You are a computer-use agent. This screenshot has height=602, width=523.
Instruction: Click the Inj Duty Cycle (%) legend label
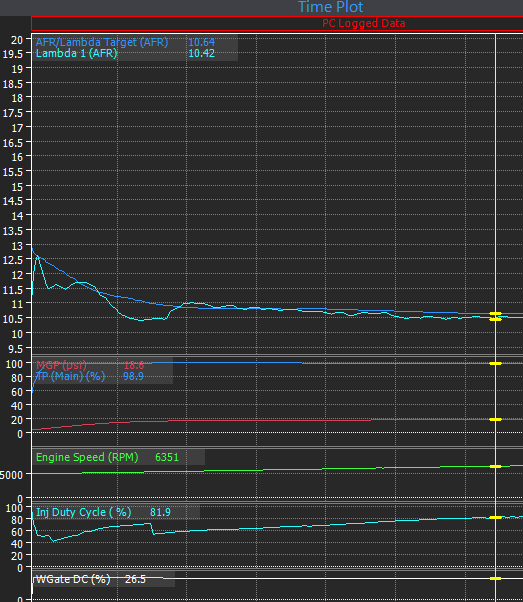coord(83,512)
